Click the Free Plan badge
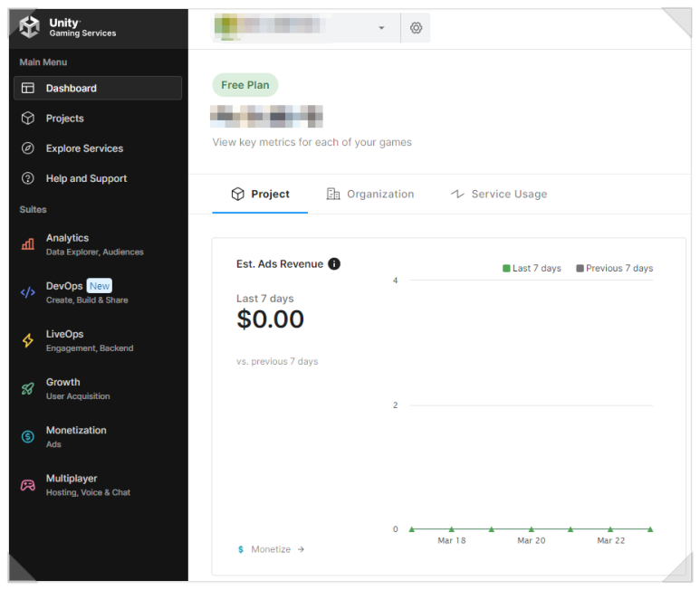The image size is (700, 590). pos(245,85)
